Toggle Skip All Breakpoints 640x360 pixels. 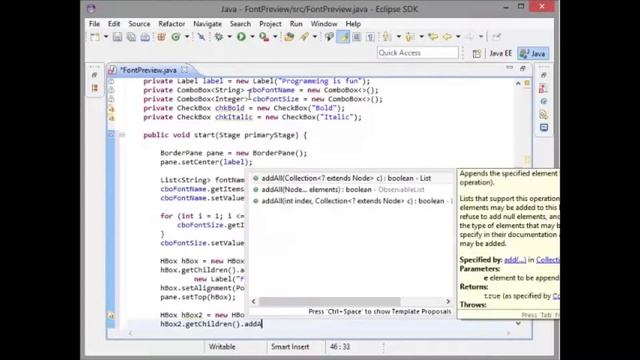pyautogui.click(x=201, y=37)
